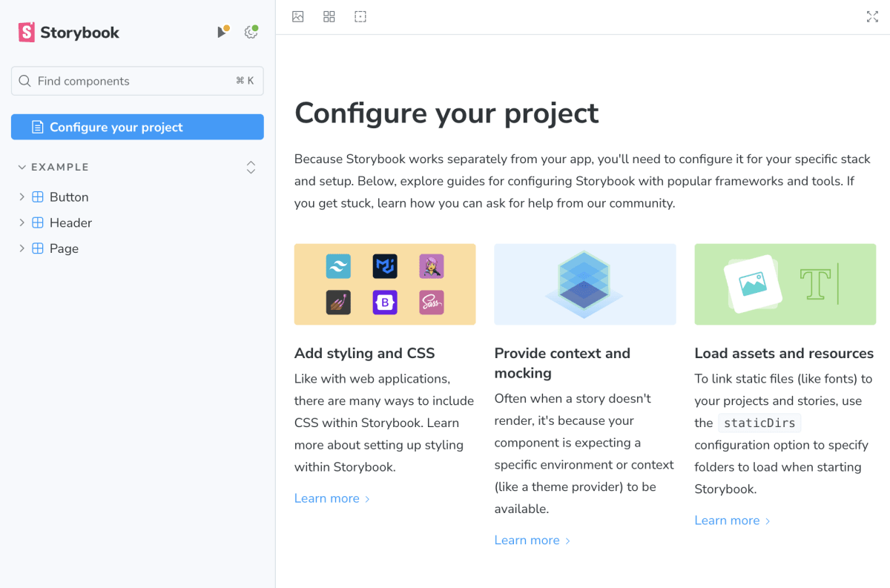Select Configure your project in sidebar
This screenshot has width=890, height=588.
pos(137,127)
